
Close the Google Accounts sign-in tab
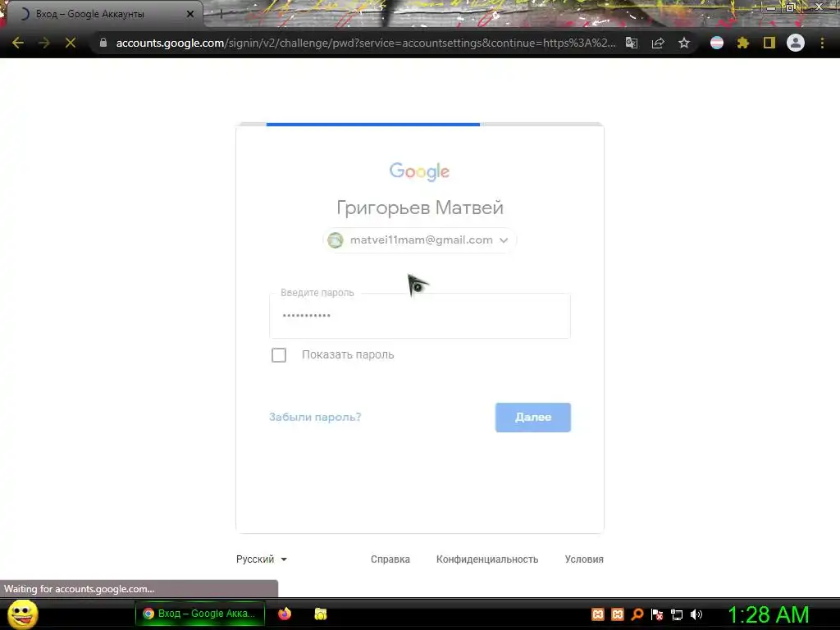[190, 14]
